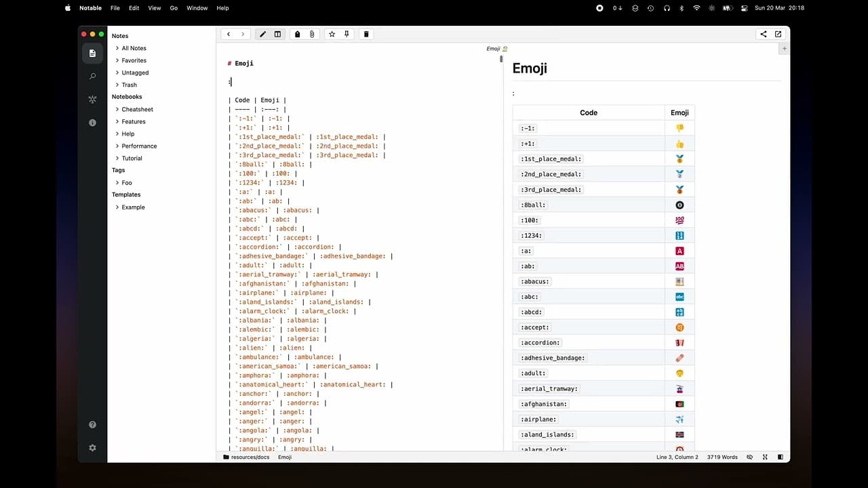868x488 pixels.
Task: Toggle the hidden-eye icon in status bar
Action: pyautogui.click(x=749, y=457)
